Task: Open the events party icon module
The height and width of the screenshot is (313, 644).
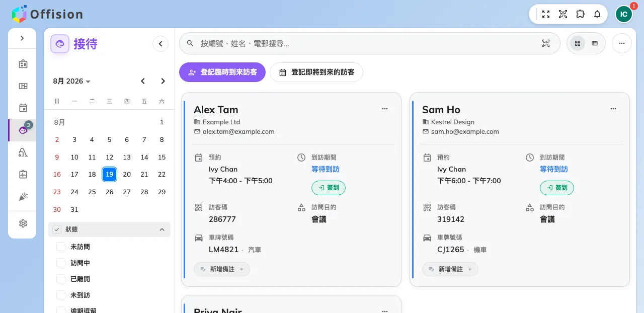Action: pyautogui.click(x=23, y=197)
